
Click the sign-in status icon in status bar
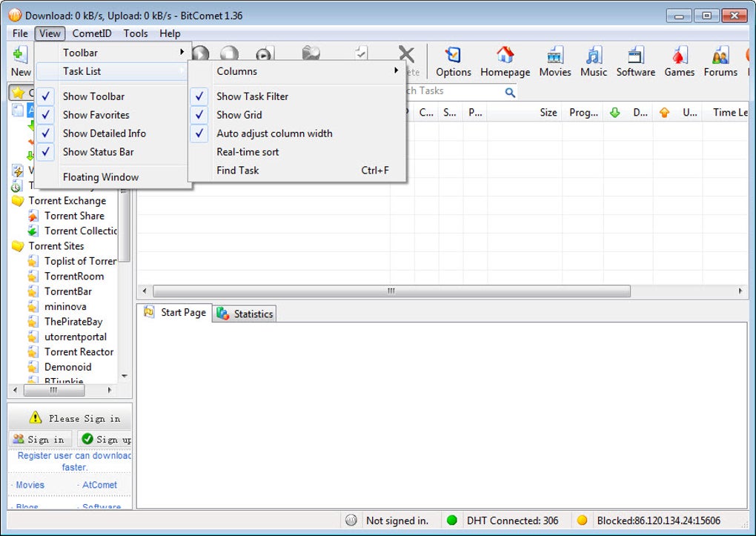[351, 520]
